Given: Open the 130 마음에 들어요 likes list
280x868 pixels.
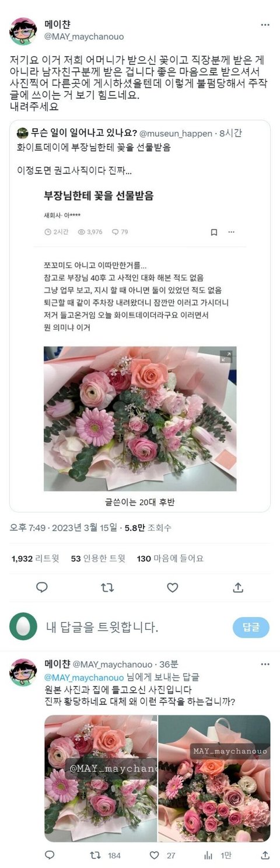Looking at the screenshot, I should [x=170, y=559].
